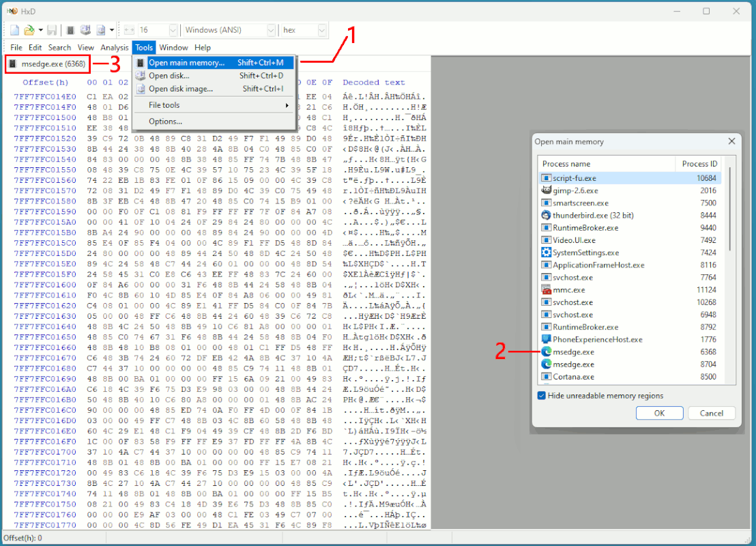756x546 pixels.
Task: Select SystemSettings.exe gear icon
Action: tap(546, 253)
